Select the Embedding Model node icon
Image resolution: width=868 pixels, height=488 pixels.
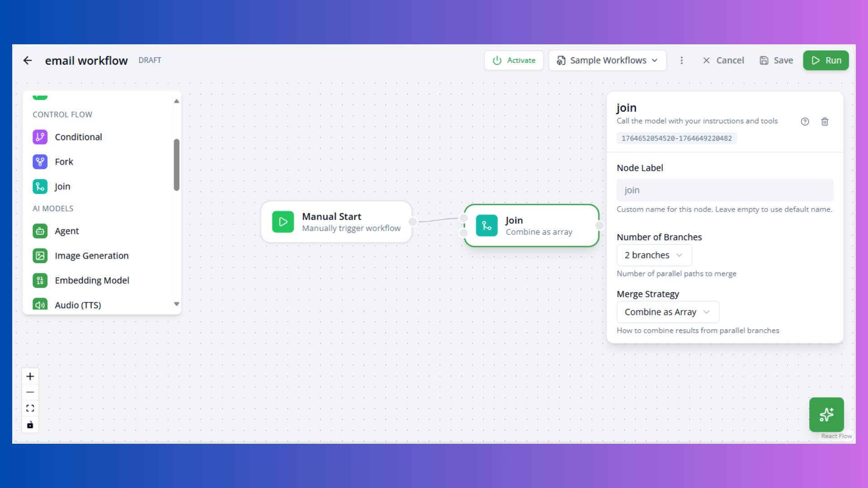click(x=40, y=280)
